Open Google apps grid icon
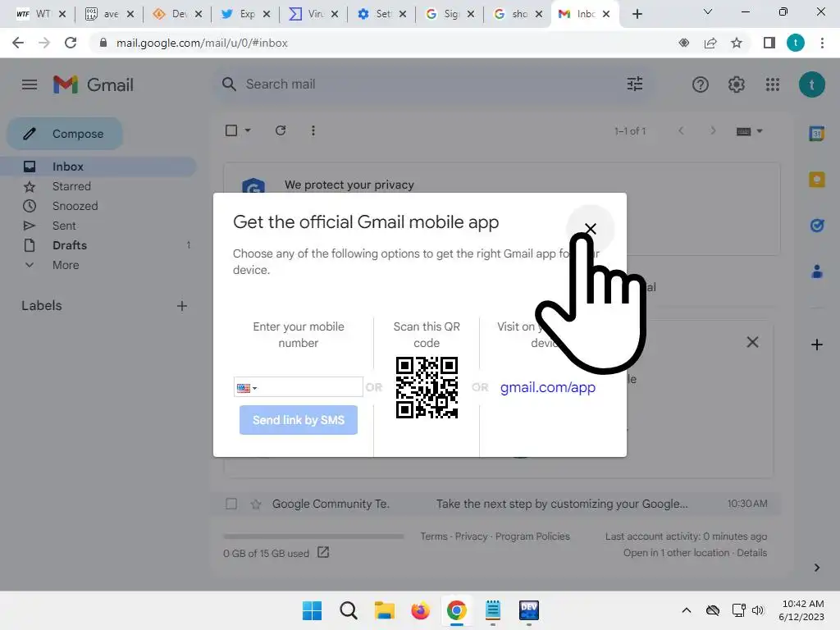The height and width of the screenshot is (630, 840). 773,84
